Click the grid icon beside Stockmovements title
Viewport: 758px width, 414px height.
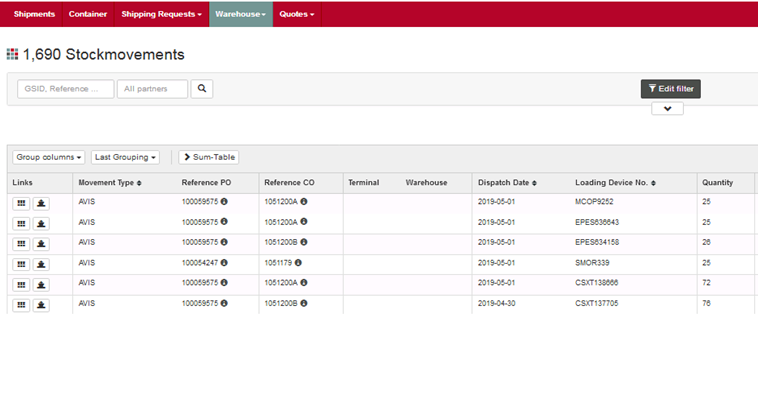(12, 54)
